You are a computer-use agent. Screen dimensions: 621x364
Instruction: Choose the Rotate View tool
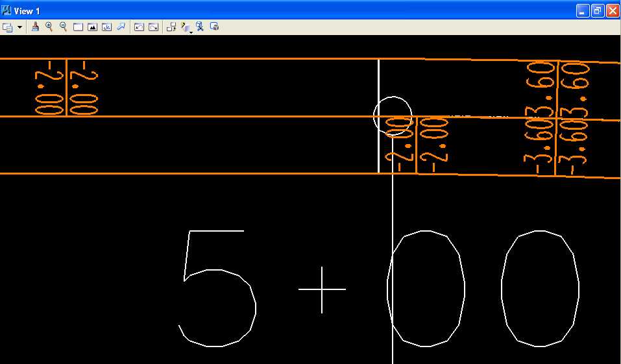pyautogui.click(x=106, y=27)
